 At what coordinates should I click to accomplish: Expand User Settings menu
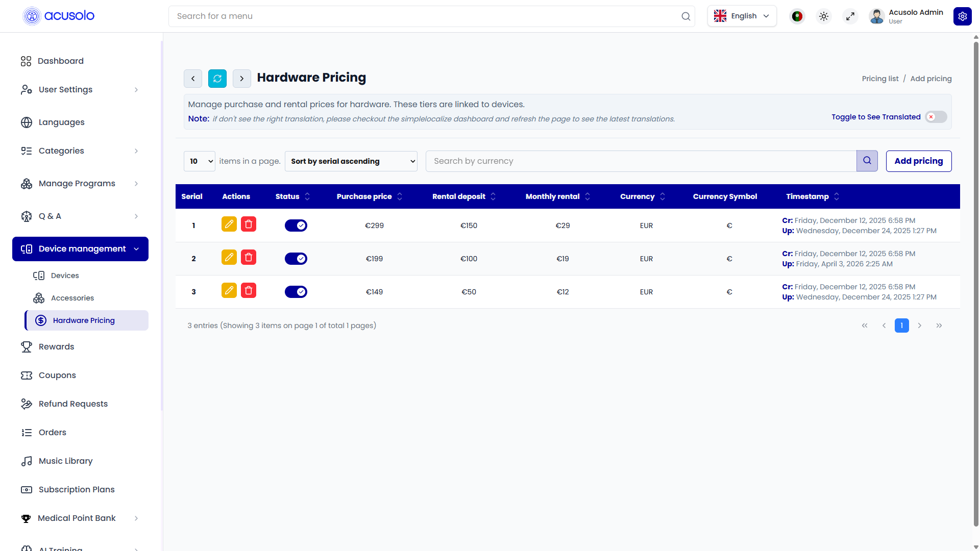(80, 90)
